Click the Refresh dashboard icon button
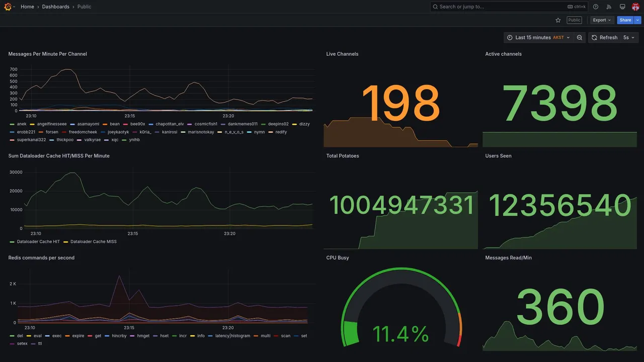 [604, 38]
